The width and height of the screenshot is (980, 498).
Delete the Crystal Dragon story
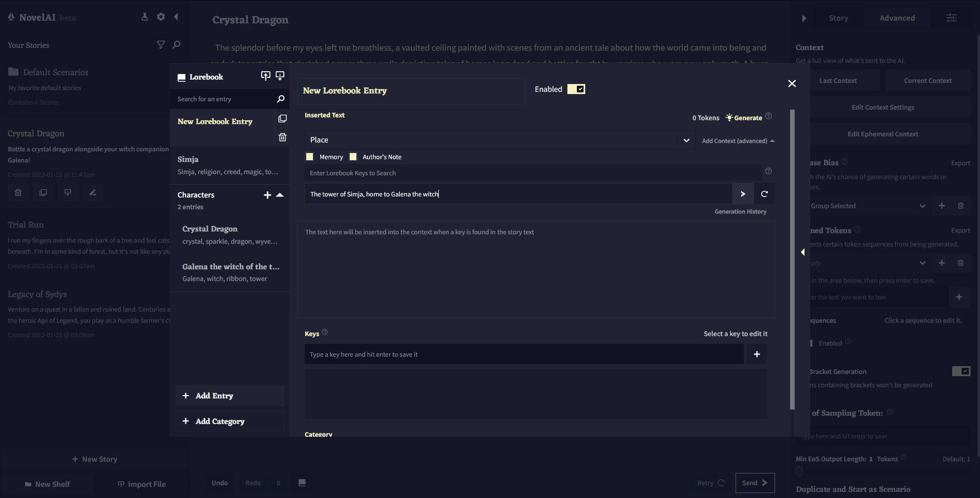coord(18,193)
